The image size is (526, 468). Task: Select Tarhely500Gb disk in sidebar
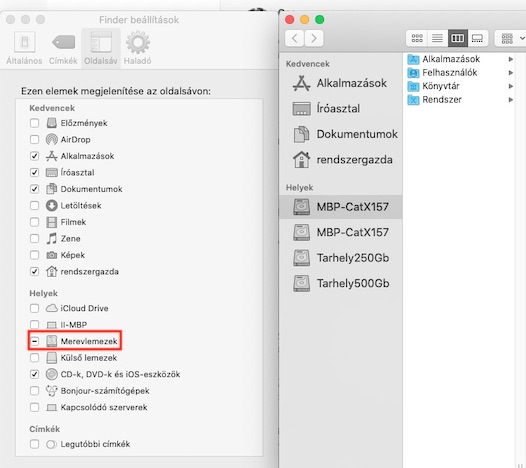click(340, 283)
